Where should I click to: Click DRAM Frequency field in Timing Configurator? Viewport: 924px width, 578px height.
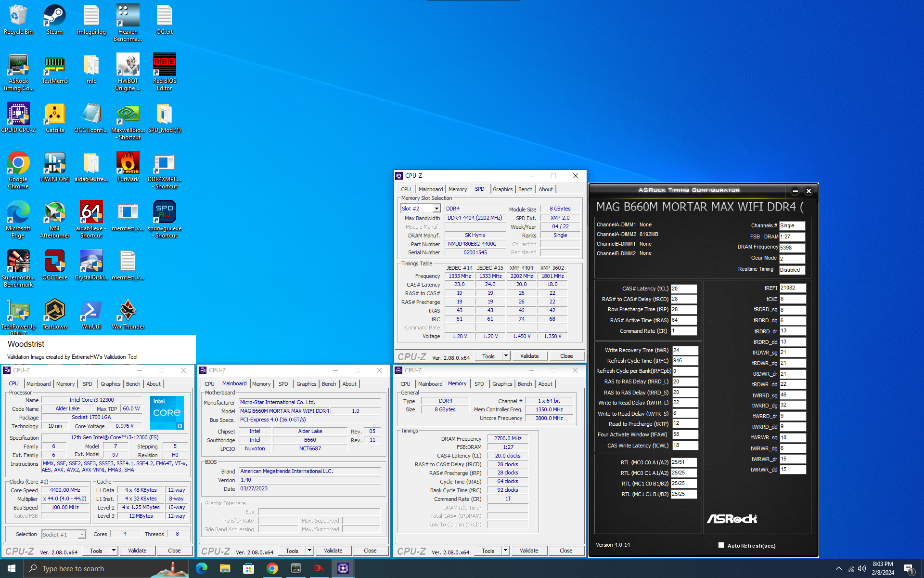coord(792,248)
